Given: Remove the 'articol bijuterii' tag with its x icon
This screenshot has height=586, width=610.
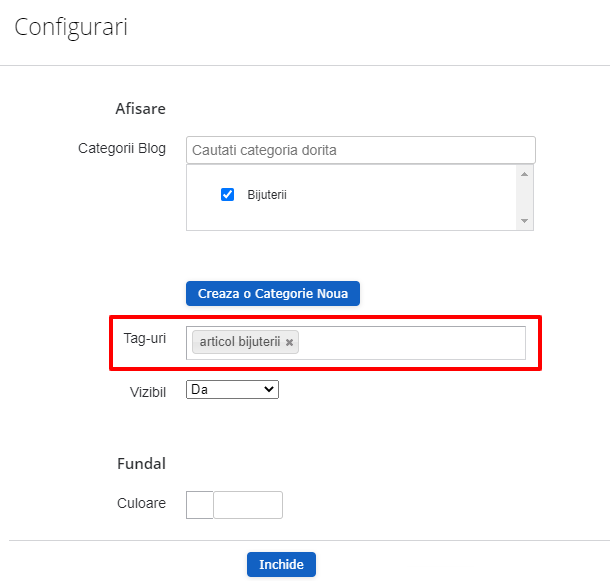Looking at the screenshot, I should tap(290, 343).
